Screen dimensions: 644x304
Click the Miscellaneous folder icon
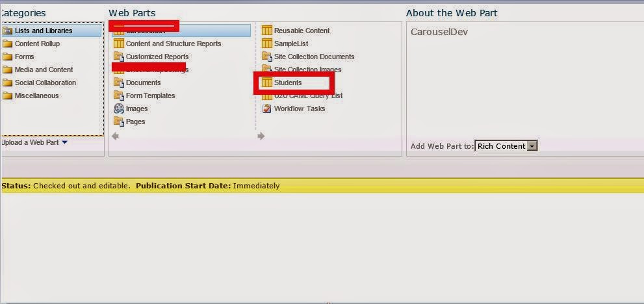(x=7, y=95)
